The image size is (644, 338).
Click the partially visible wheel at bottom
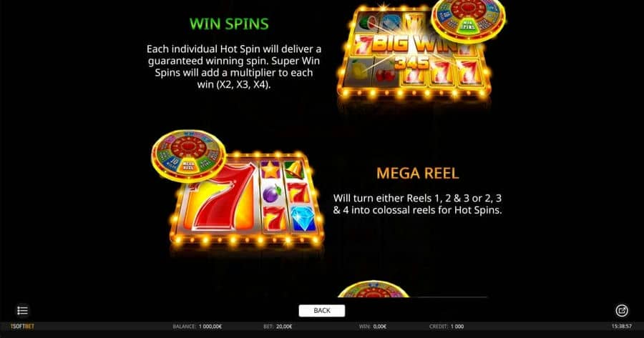(374, 289)
